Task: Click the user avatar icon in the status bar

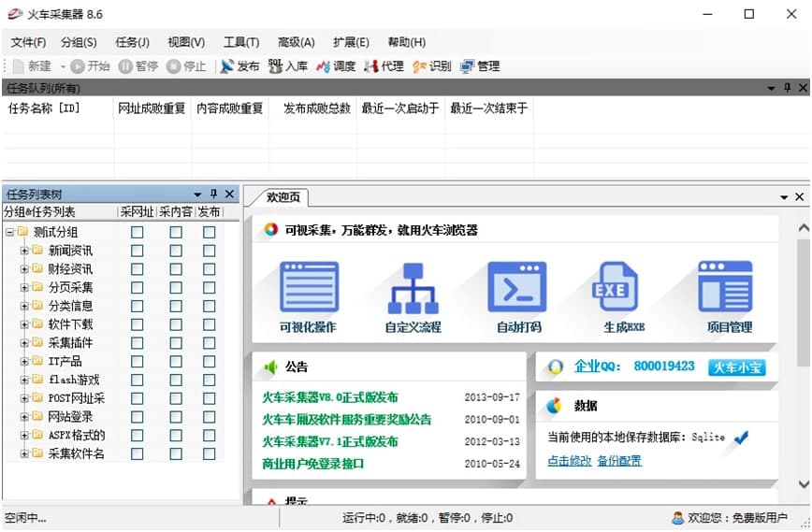Action: pyautogui.click(x=677, y=518)
